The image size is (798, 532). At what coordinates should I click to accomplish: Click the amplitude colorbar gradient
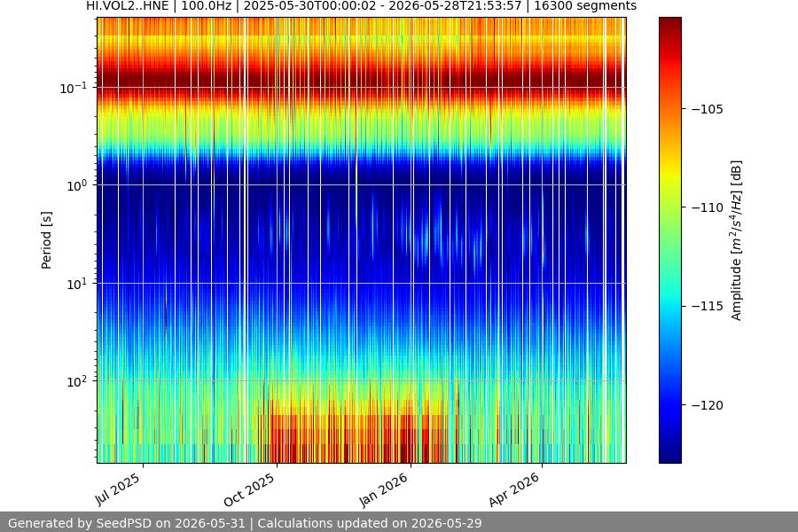pyautogui.click(x=669, y=240)
